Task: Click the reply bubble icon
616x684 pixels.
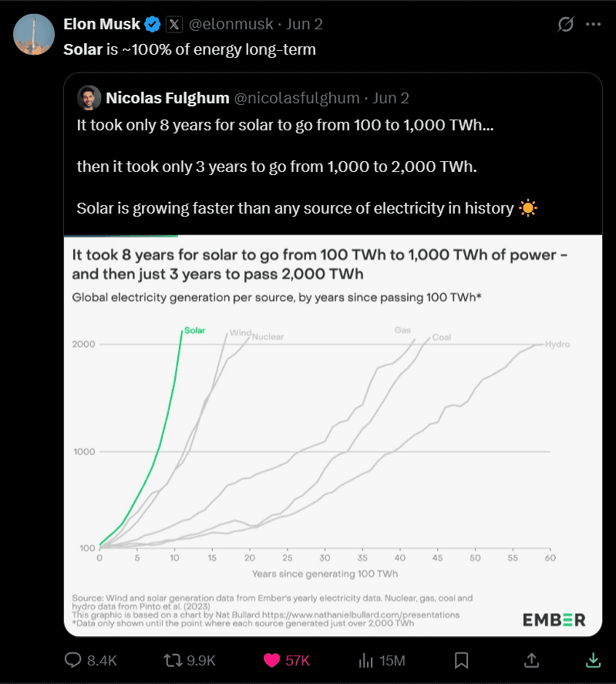Action: [72, 660]
